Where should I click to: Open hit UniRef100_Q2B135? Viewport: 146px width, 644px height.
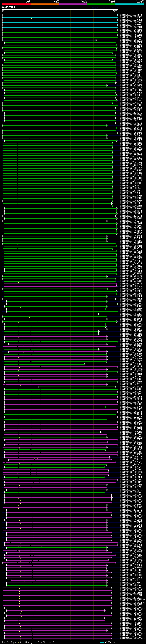click(x=131, y=32)
